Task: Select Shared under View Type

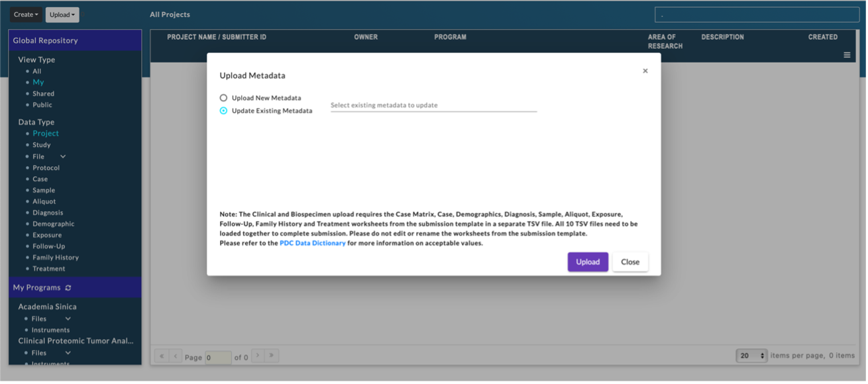Action: pyautogui.click(x=44, y=93)
